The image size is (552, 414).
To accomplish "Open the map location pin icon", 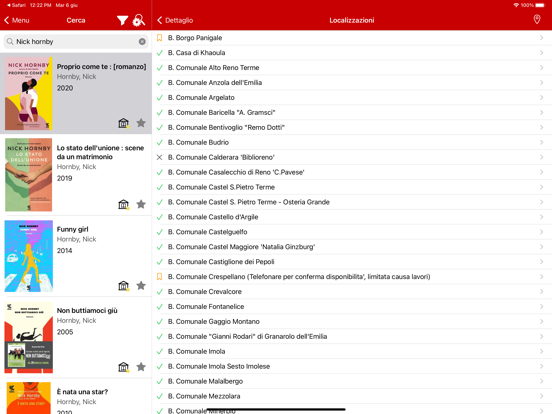I will (x=537, y=19).
